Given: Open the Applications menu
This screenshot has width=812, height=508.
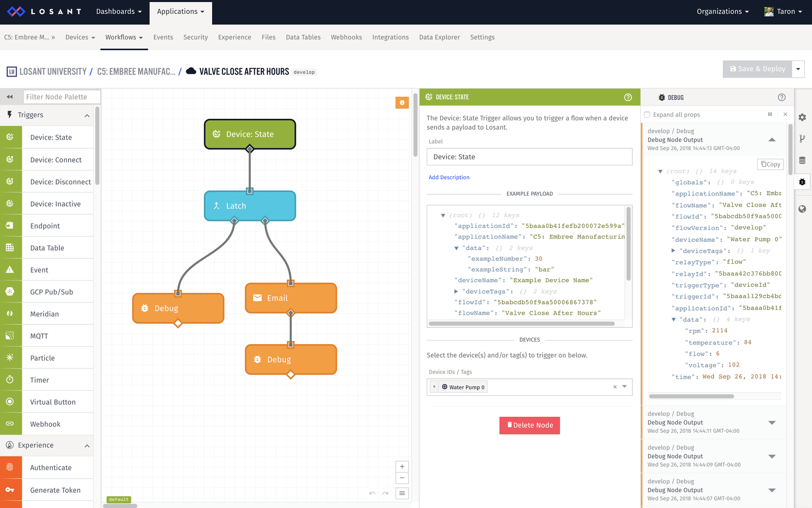Looking at the screenshot, I should click(x=181, y=12).
